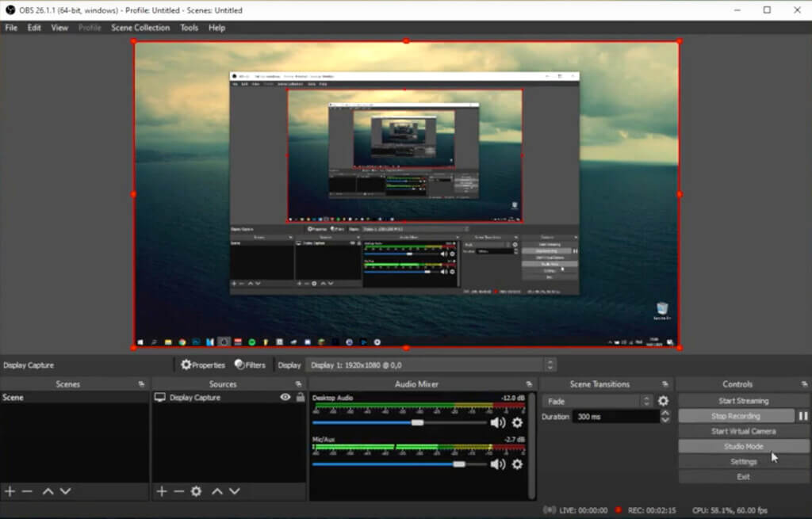Open the Fade transition dropdown

[597, 401]
